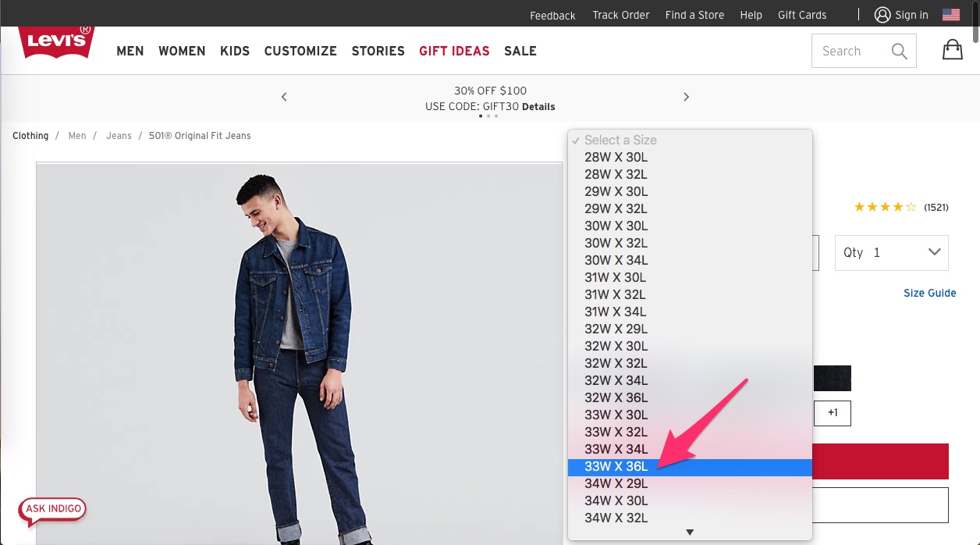
Task: Select the black color swatch
Action: point(832,378)
